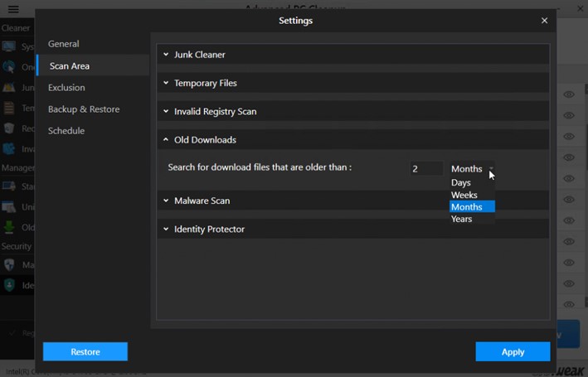
Task: Click the Temporary Files document icon
Action: 8,108
